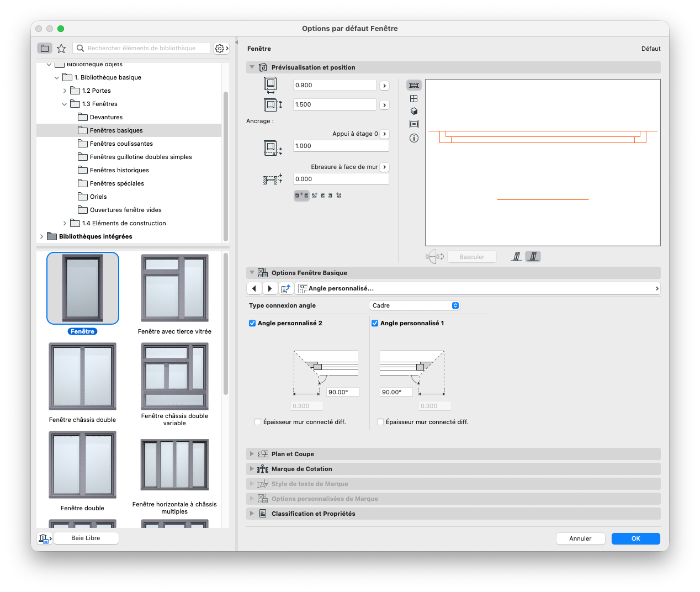Screen dimensions: 700x592
Task: Choose the Fenêtre avec tierce vitrée thumbnail
Action: (x=174, y=288)
